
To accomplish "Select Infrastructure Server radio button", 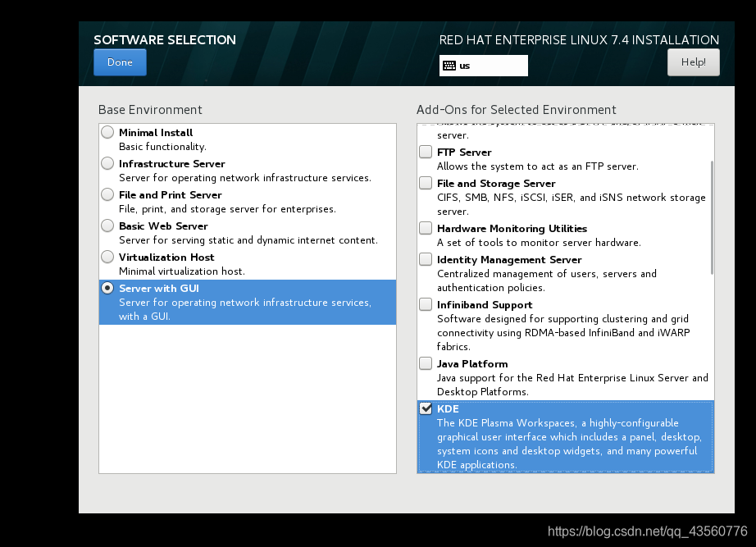I will click(107, 163).
